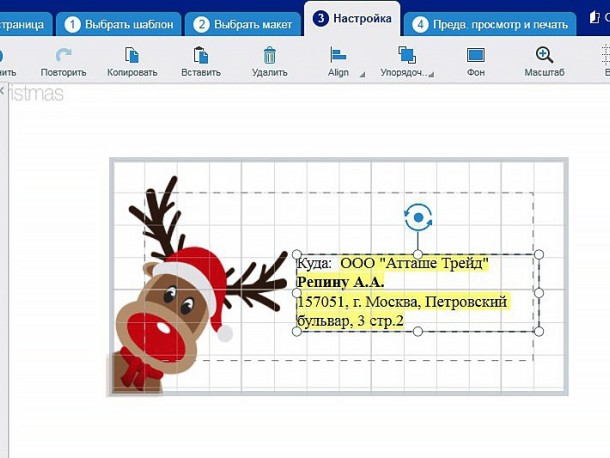Screen dimensions: 610x458
Task: Click the Масштаб zoom icon
Action: coord(544,55)
